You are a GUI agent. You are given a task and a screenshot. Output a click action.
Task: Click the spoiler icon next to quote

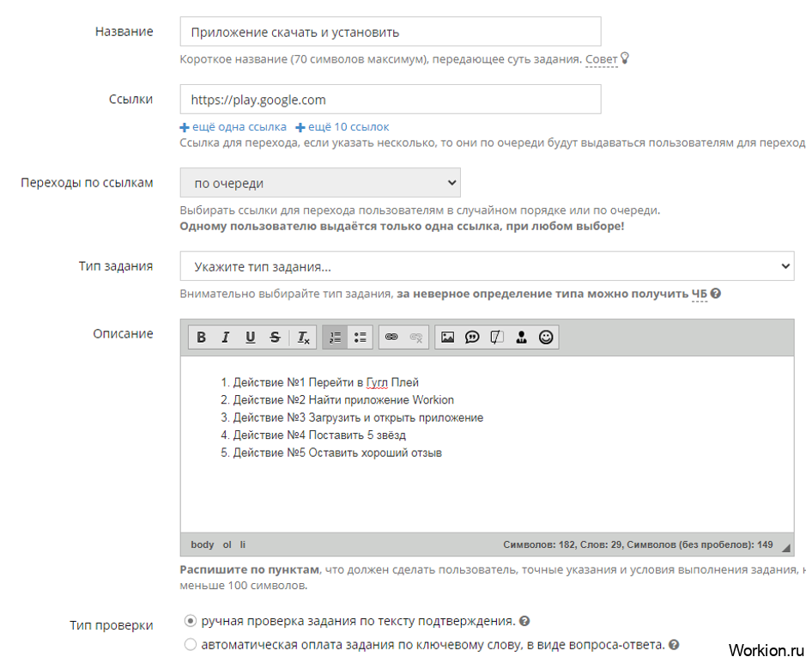point(496,338)
